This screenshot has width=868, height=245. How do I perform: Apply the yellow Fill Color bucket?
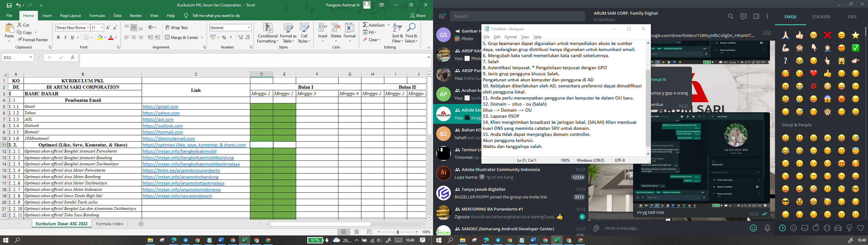100,37
